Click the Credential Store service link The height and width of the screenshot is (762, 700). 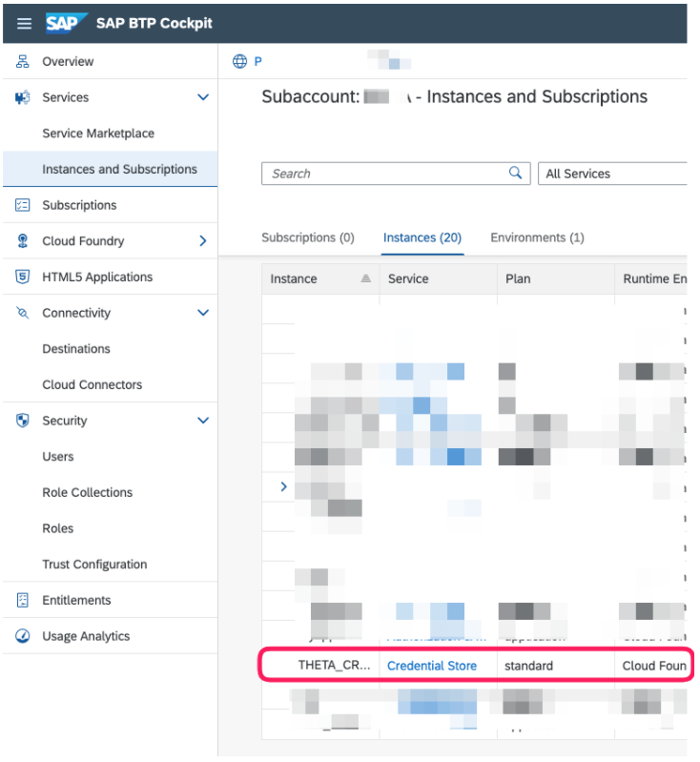coord(432,666)
